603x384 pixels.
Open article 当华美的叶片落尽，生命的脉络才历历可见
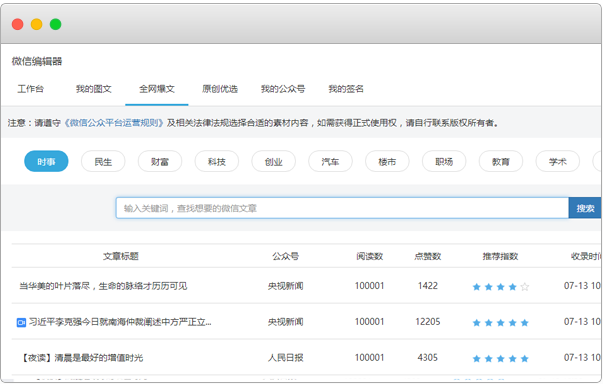[x=103, y=286]
